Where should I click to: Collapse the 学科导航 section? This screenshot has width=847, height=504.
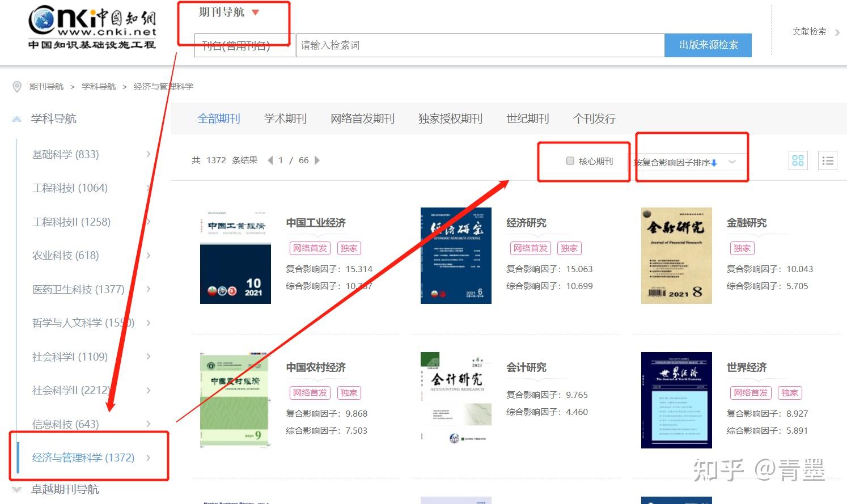coord(16,118)
